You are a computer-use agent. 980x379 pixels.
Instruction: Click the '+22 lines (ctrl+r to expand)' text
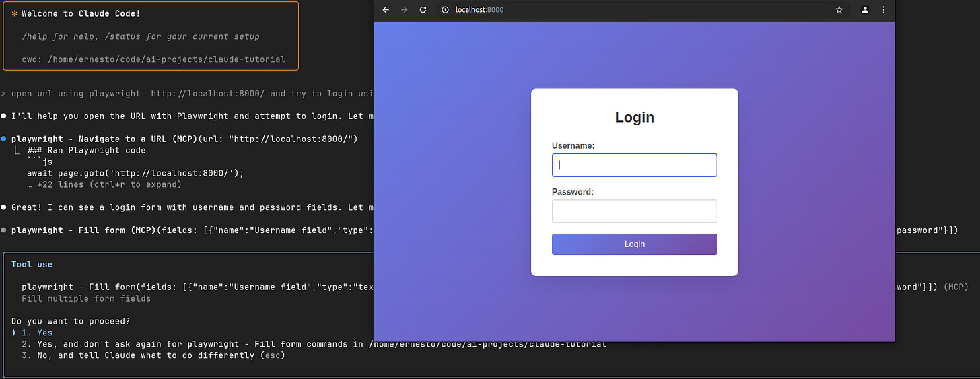coord(104,184)
